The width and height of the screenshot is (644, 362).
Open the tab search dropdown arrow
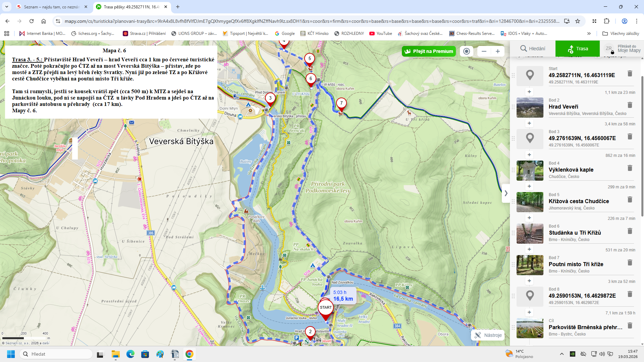[x=7, y=7]
